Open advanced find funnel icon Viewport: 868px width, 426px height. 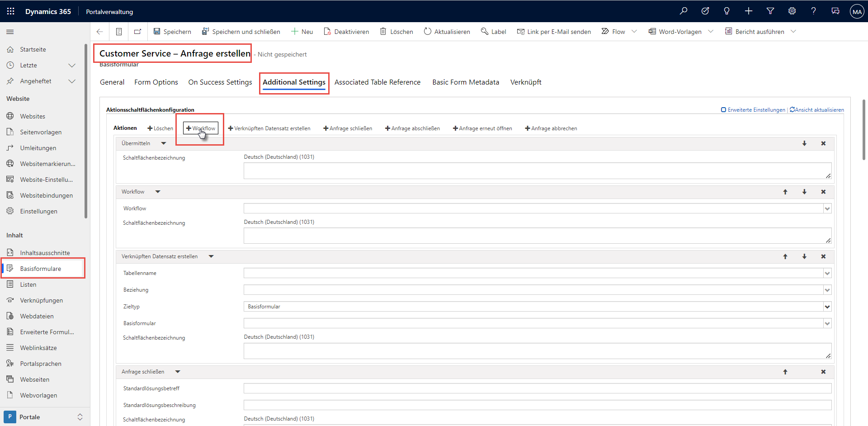[770, 11]
